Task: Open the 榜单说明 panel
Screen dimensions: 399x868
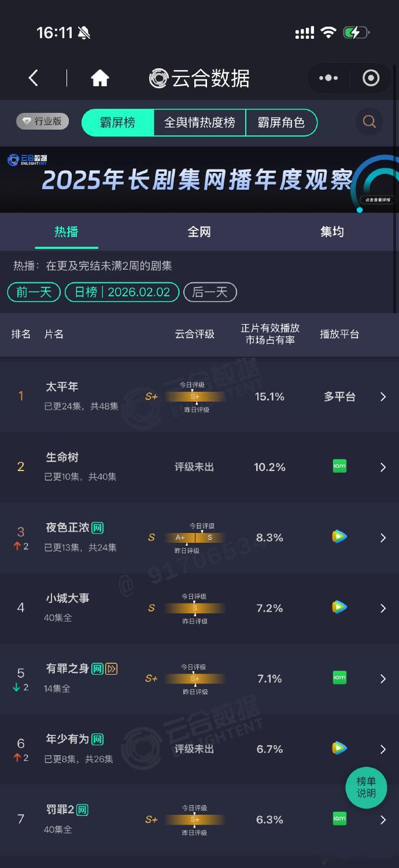Action: pyautogui.click(x=365, y=788)
